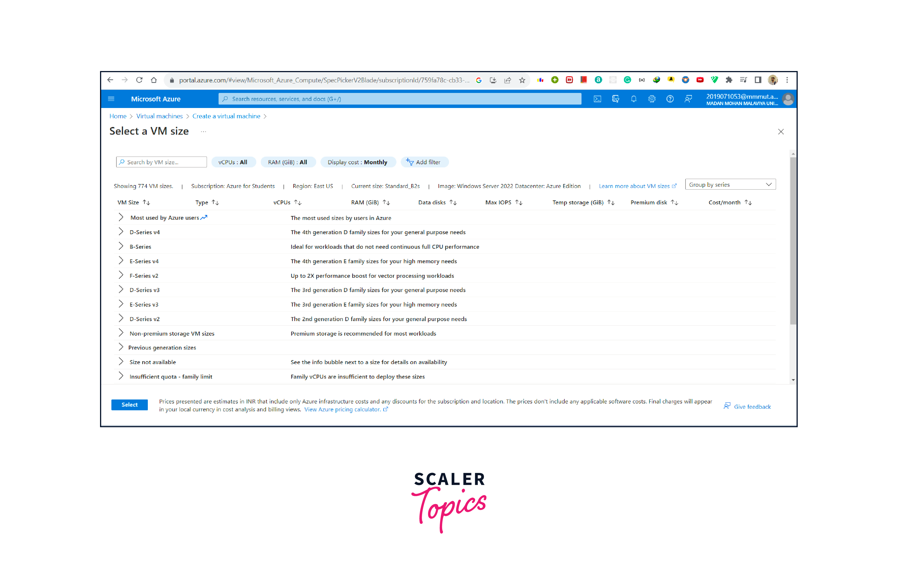Click the help question mark icon
The height and width of the screenshot is (588, 898).
pos(670,99)
